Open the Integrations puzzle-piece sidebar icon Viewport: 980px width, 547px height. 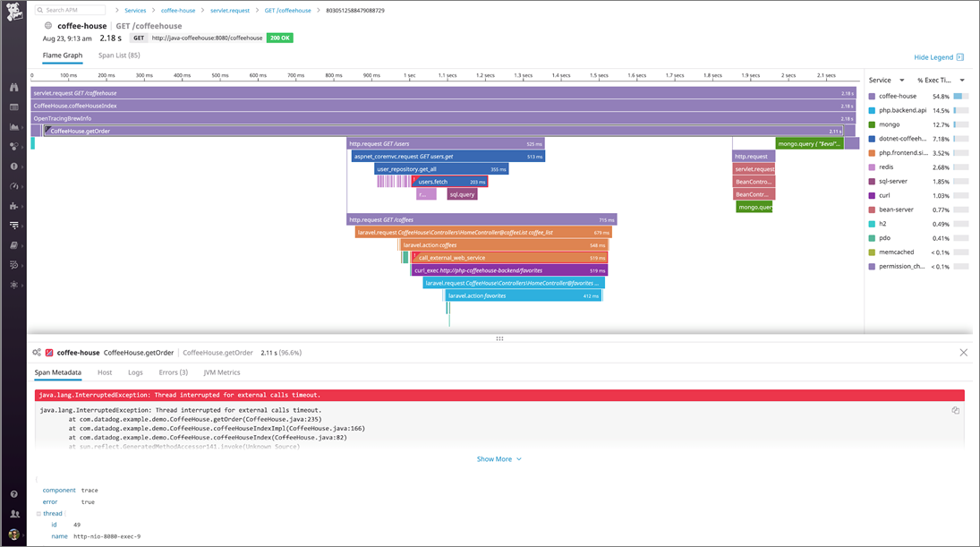13,206
